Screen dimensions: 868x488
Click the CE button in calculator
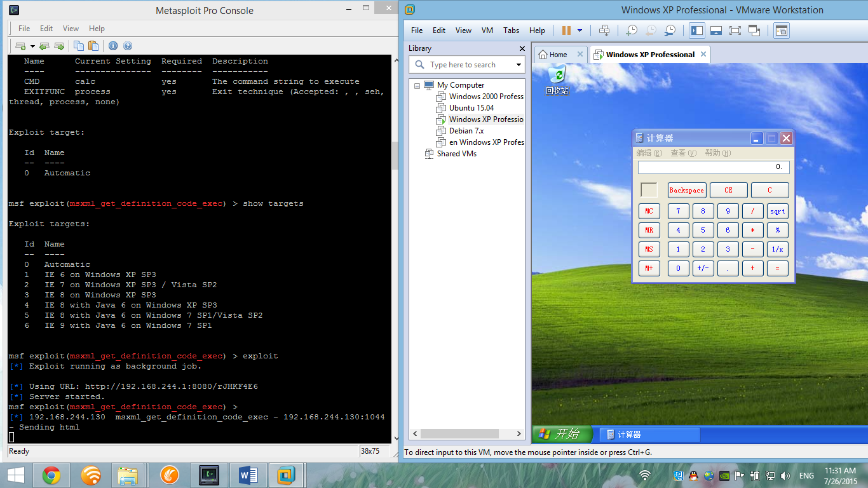pyautogui.click(x=728, y=190)
